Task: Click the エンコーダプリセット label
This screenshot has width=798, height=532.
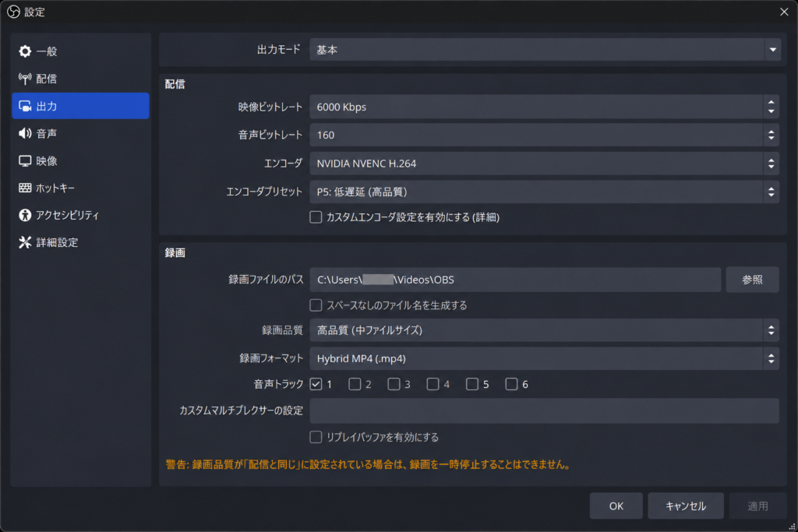Action: 264,192
